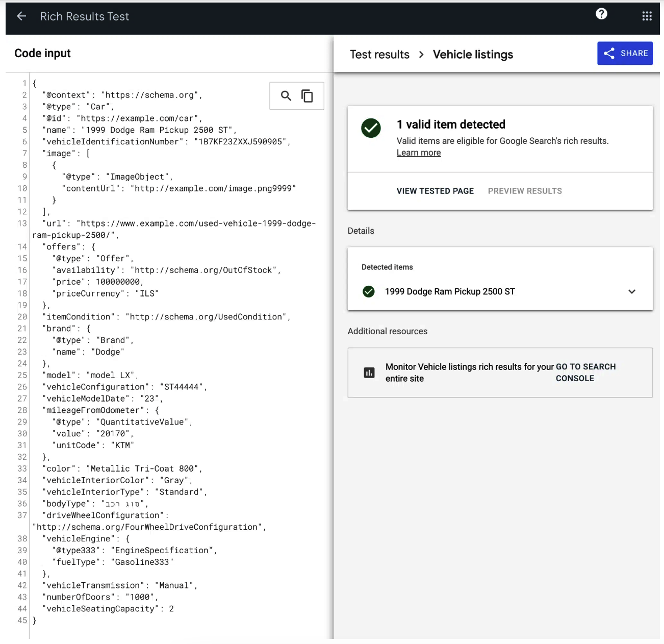
Task: Click the Details section label
Action: tap(361, 231)
